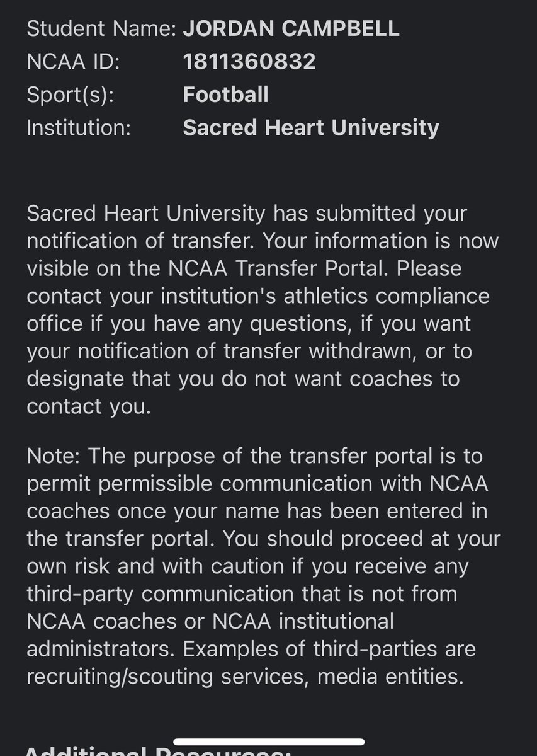Tap the 'recruiting/scouting services' text
The width and height of the screenshot is (537, 756).
pyautogui.click(x=169, y=677)
